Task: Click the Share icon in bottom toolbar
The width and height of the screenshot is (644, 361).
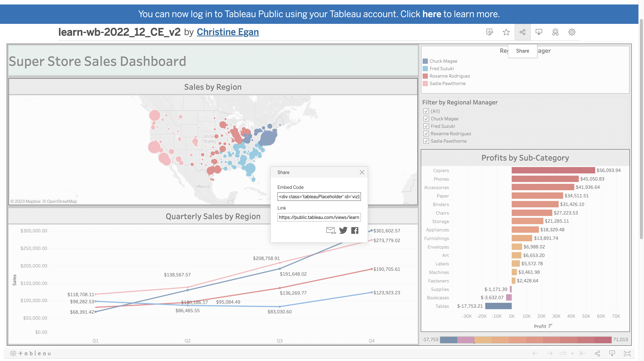Action: coord(597,353)
